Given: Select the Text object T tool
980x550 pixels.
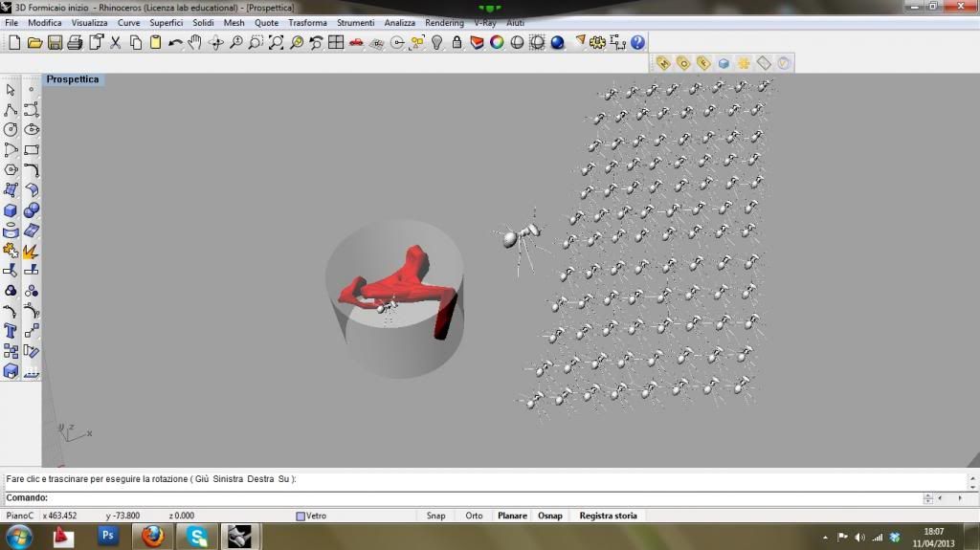Looking at the screenshot, I should [x=11, y=331].
